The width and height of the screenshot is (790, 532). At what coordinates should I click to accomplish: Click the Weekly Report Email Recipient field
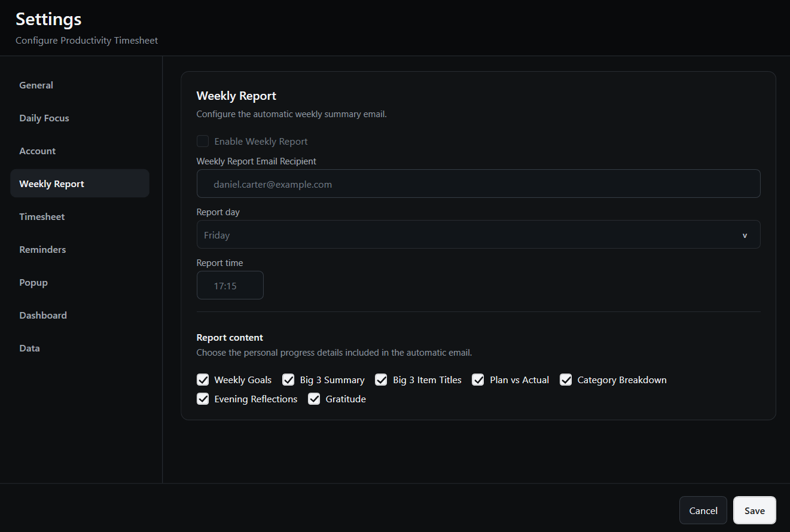tap(478, 184)
